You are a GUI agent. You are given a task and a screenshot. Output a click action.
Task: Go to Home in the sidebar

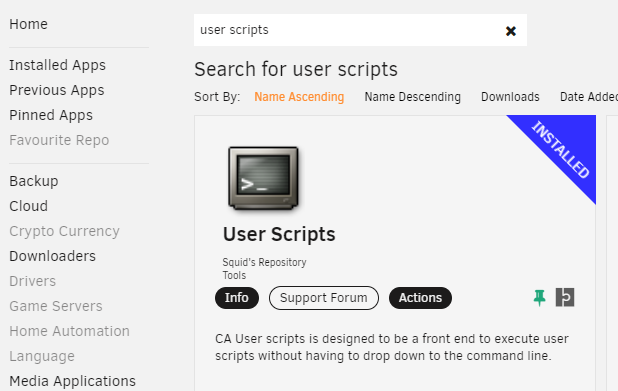[x=28, y=24]
